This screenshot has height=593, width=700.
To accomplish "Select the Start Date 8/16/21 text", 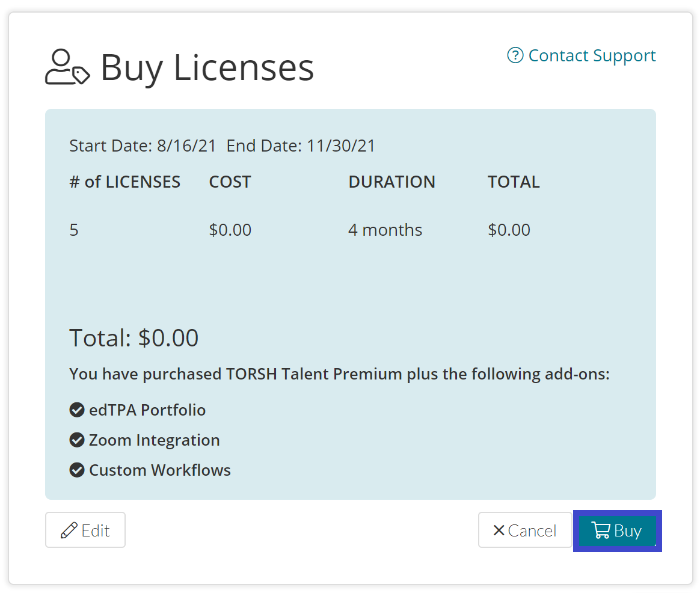I will pos(143,146).
